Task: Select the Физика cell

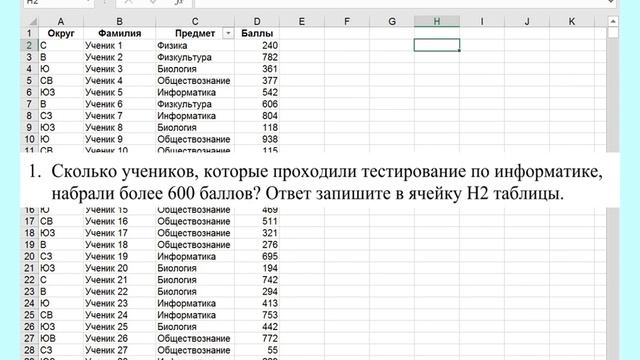Action: 195,45
